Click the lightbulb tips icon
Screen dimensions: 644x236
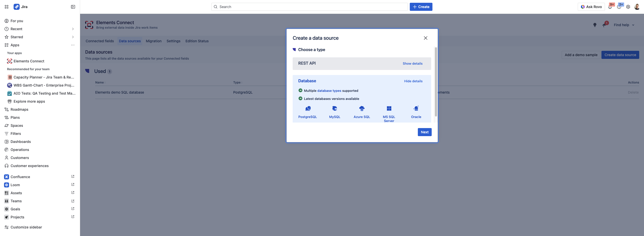tap(595, 25)
